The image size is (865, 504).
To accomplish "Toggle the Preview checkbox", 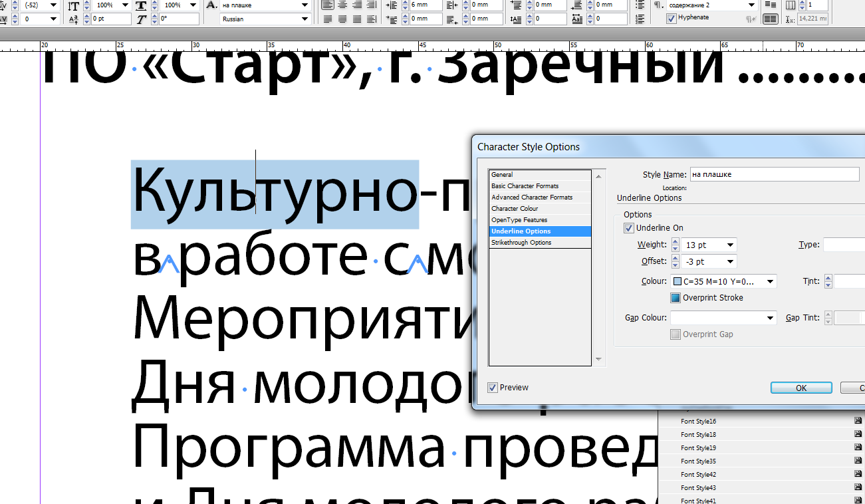I will pyautogui.click(x=492, y=388).
